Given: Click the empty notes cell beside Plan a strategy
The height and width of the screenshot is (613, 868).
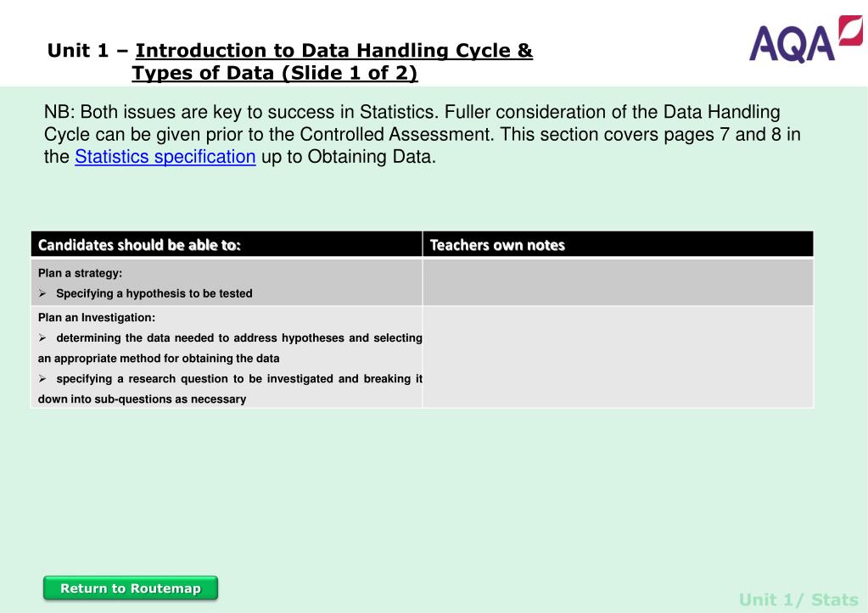Looking at the screenshot, I should (x=619, y=282).
